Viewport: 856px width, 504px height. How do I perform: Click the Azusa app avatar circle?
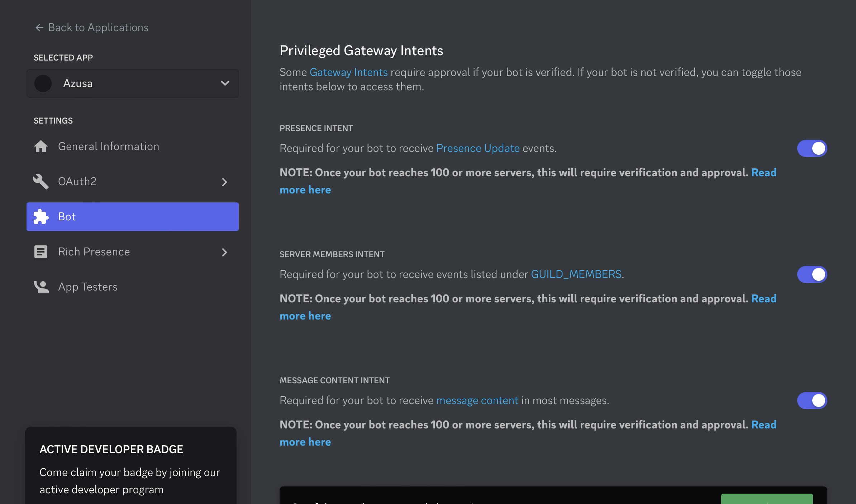[x=43, y=83]
